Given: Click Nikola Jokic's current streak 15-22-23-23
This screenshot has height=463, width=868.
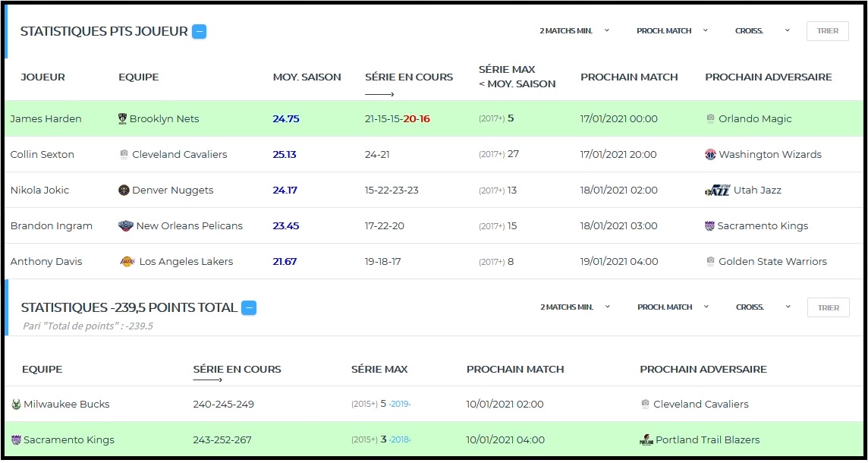Looking at the screenshot, I should point(392,190).
